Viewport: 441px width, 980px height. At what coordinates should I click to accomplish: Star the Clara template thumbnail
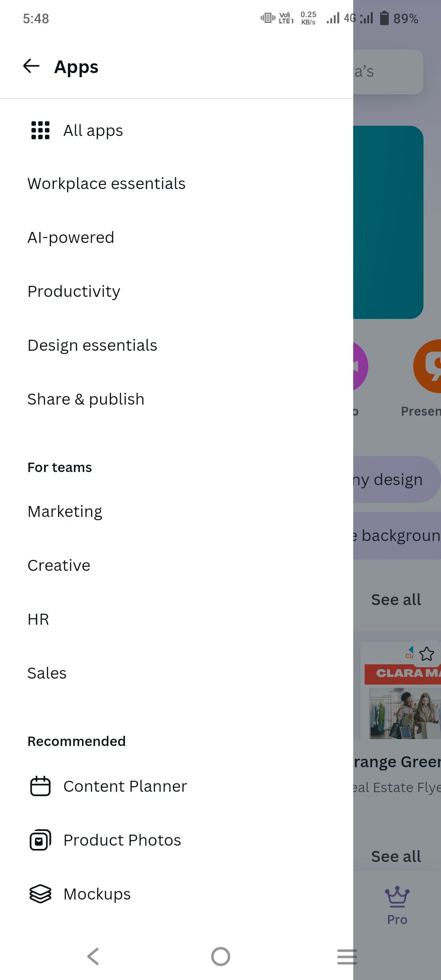(427, 654)
